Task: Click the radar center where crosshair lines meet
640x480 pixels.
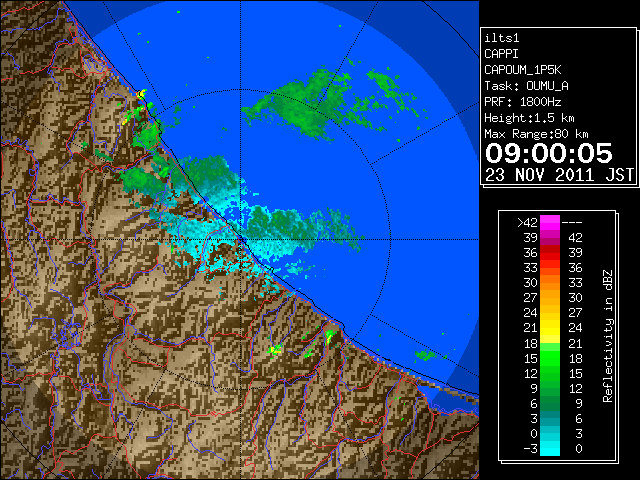Action: pyautogui.click(x=240, y=240)
